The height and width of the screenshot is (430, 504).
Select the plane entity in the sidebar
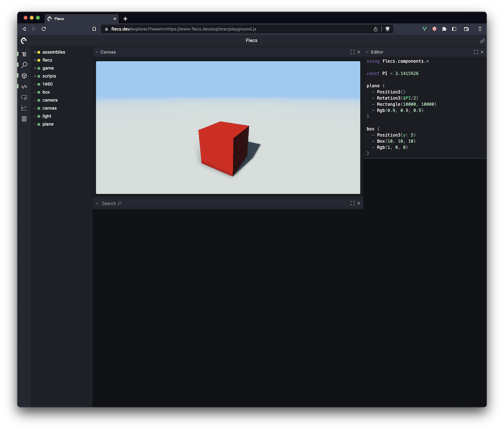pos(48,124)
